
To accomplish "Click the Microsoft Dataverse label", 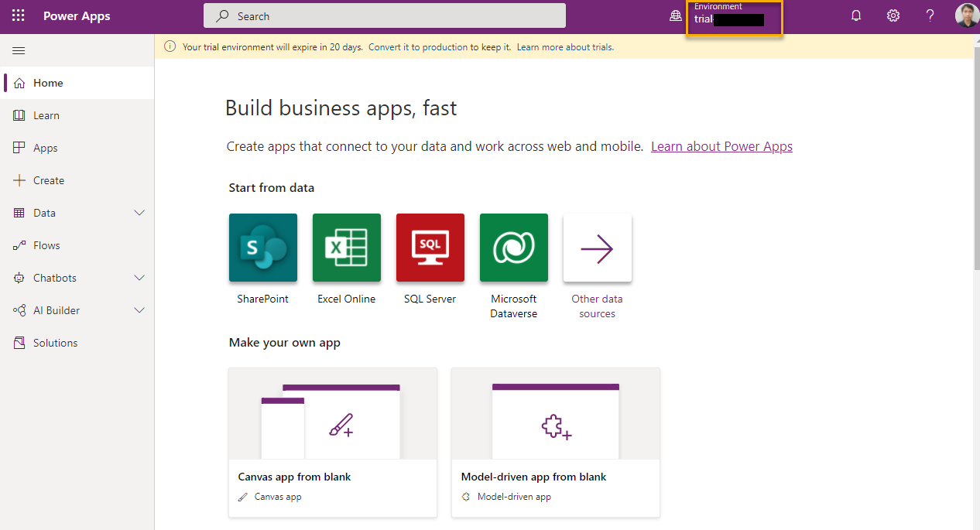I will 514,306.
